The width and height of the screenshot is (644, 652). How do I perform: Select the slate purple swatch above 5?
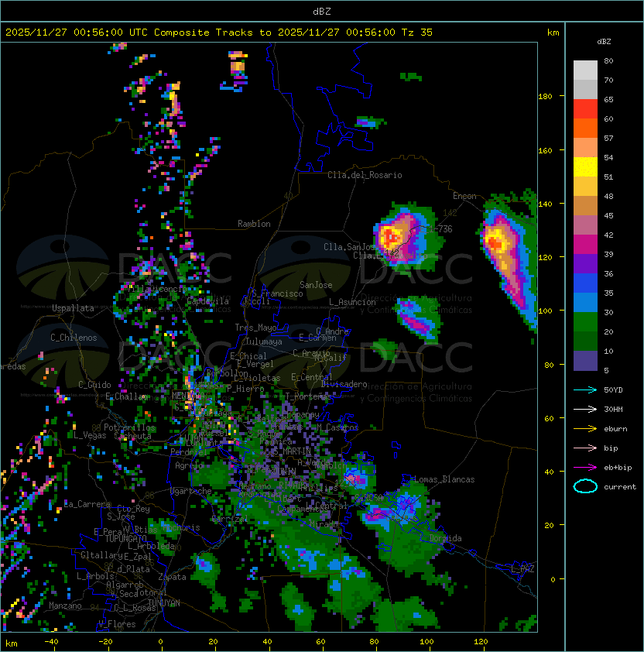(x=585, y=361)
